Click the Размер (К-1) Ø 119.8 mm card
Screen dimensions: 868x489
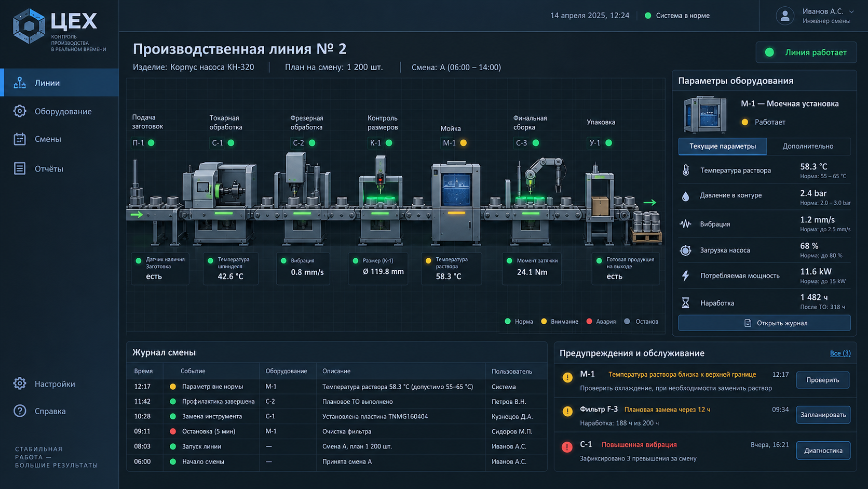(x=377, y=268)
